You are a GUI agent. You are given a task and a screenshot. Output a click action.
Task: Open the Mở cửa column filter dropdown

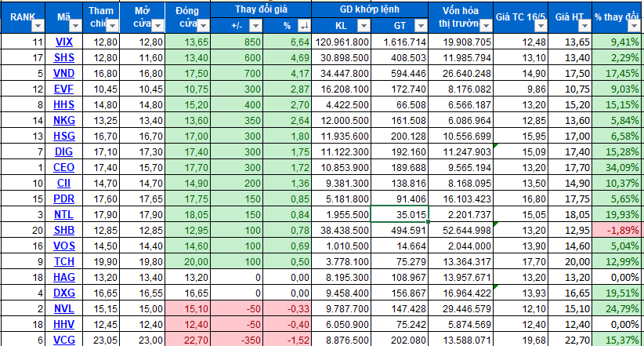pyautogui.click(x=157, y=26)
